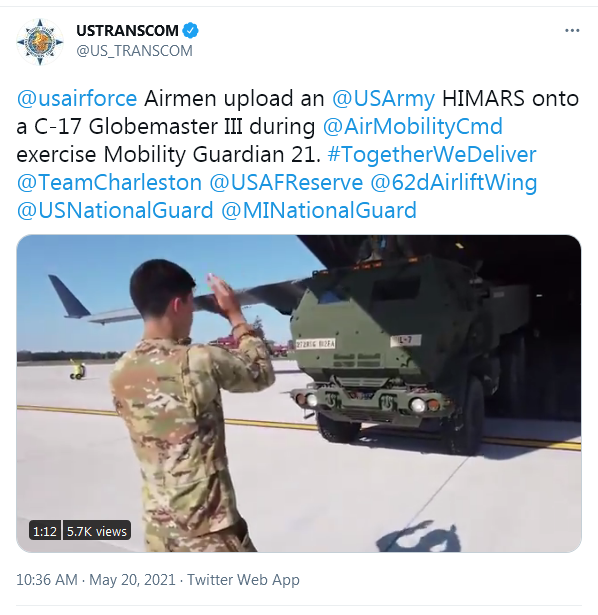Click the 1:12 video duration badge

[x=45, y=531]
